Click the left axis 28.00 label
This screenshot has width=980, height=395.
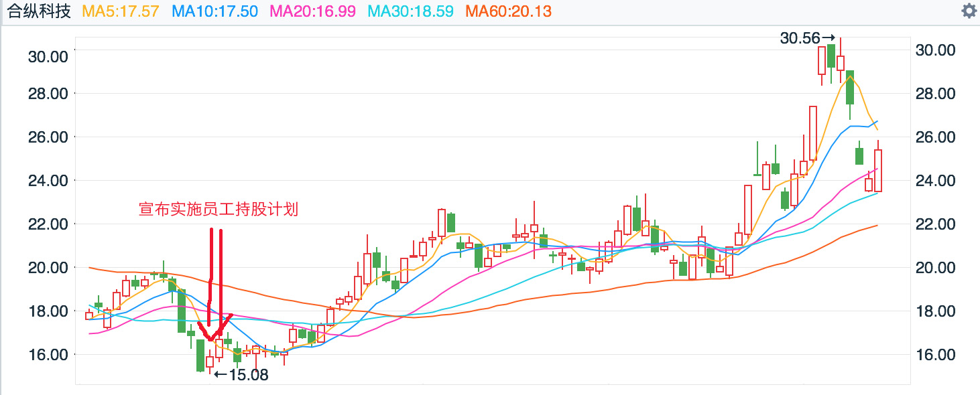coord(48,93)
